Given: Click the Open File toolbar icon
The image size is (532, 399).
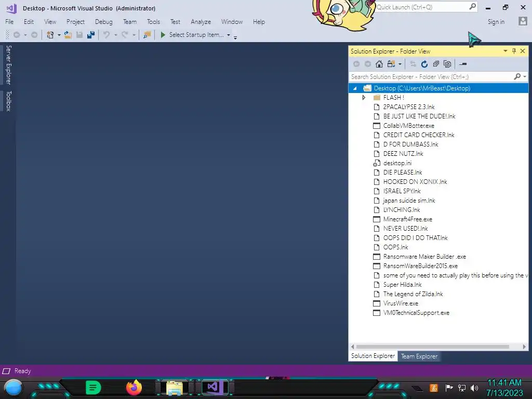Looking at the screenshot, I should click(x=68, y=35).
